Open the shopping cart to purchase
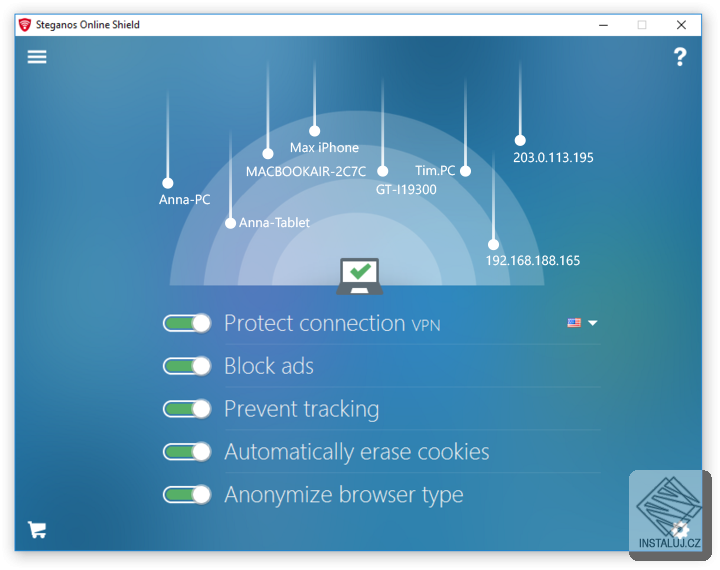 [37, 530]
